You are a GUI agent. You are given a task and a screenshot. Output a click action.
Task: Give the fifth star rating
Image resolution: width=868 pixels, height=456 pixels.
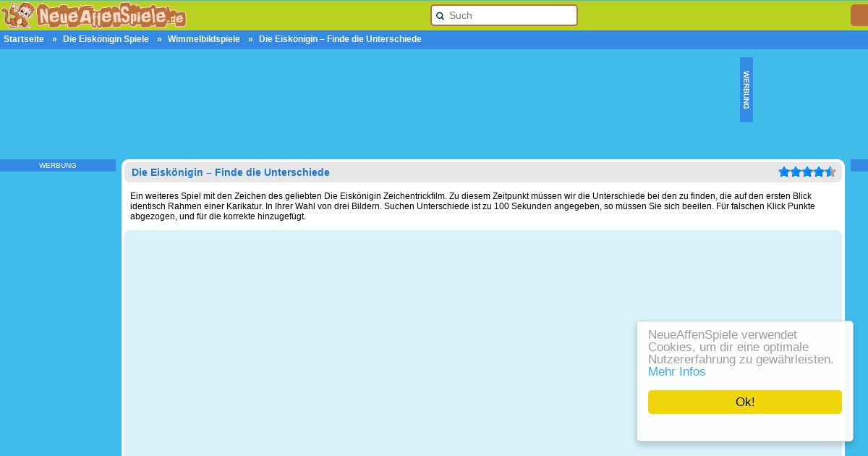coord(830,172)
